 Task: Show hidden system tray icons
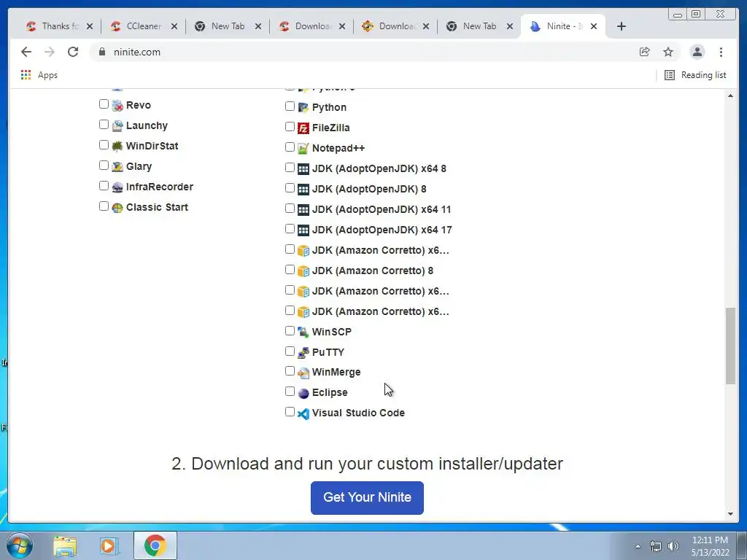click(638, 546)
